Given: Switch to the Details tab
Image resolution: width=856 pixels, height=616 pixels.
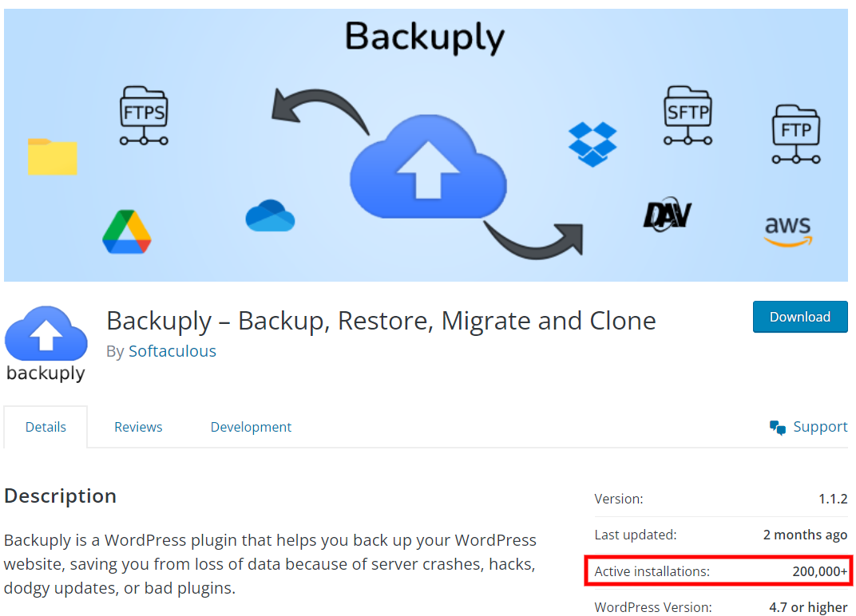Looking at the screenshot, I should tap(46, 427).
